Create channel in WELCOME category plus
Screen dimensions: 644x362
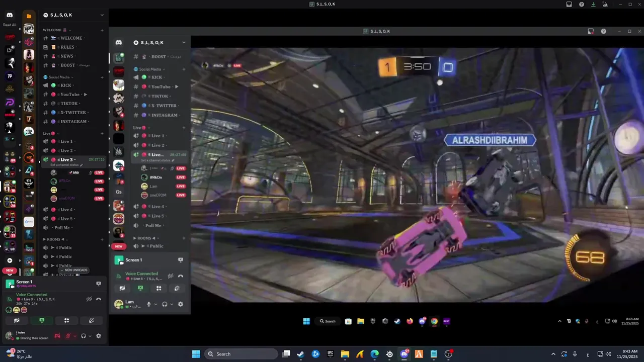(102, 30)
